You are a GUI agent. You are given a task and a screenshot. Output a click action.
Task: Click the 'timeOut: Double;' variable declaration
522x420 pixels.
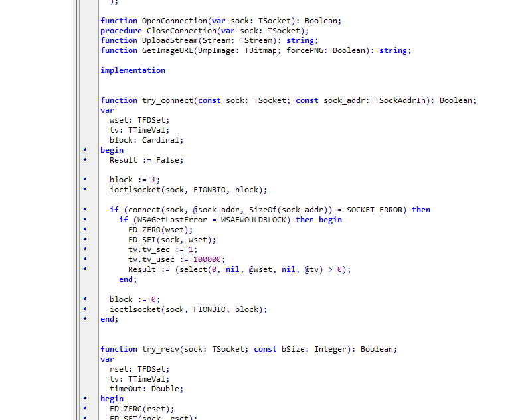click(147, 389)
